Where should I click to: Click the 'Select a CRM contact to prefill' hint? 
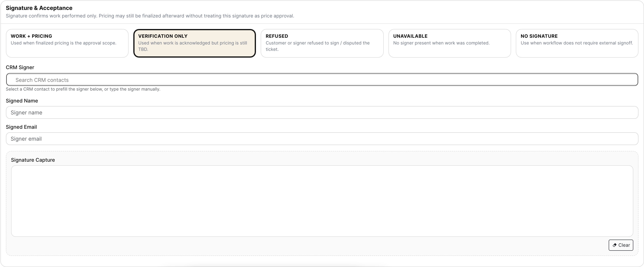pos(83,89)
